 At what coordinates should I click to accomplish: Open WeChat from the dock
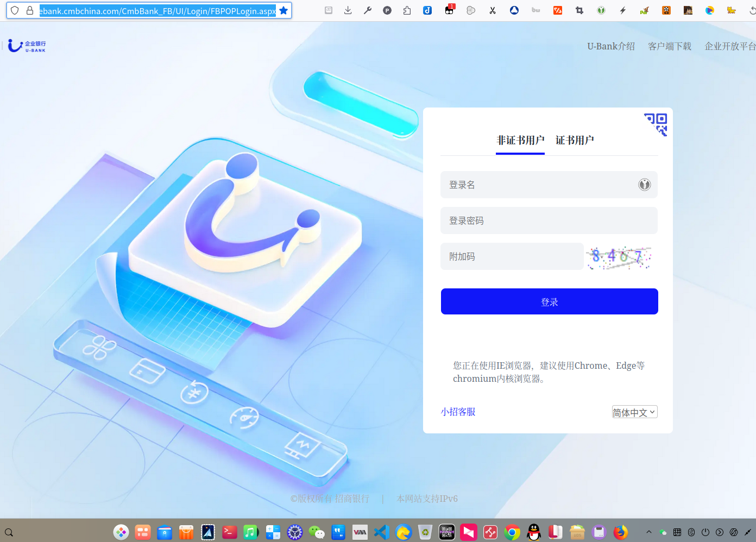click(x=317, y=532)
